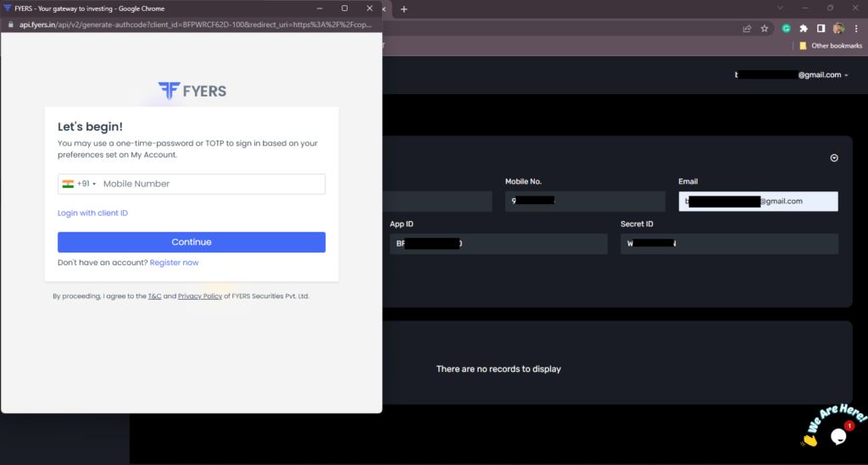Open the T&C link
868x465 pixels.
coord(154,296)
